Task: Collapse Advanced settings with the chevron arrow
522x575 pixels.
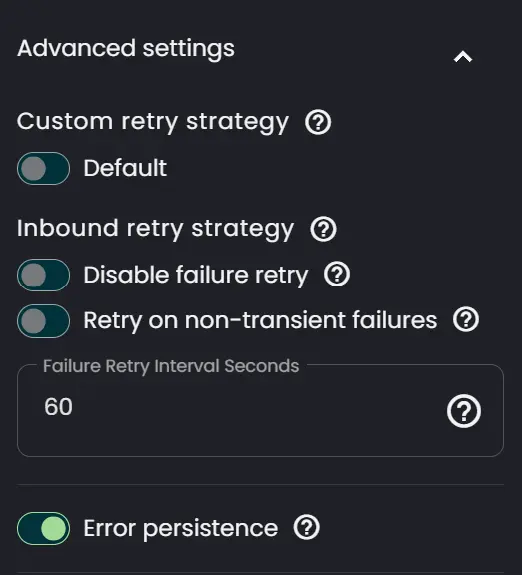Action: pyautogui.click(x=463, y=57)
